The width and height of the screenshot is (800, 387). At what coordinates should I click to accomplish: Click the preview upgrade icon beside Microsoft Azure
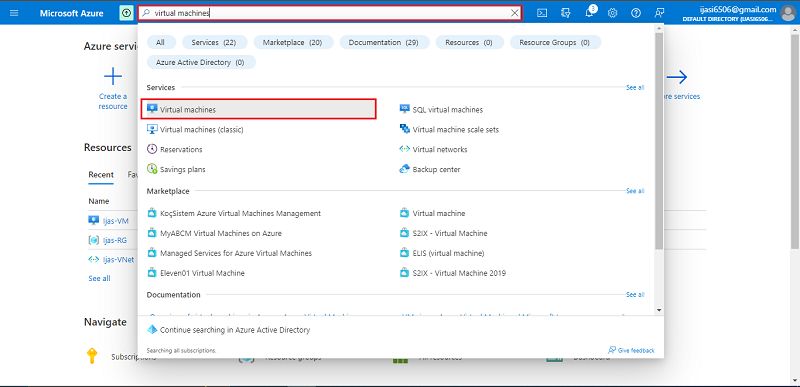[x=126, y=13]
